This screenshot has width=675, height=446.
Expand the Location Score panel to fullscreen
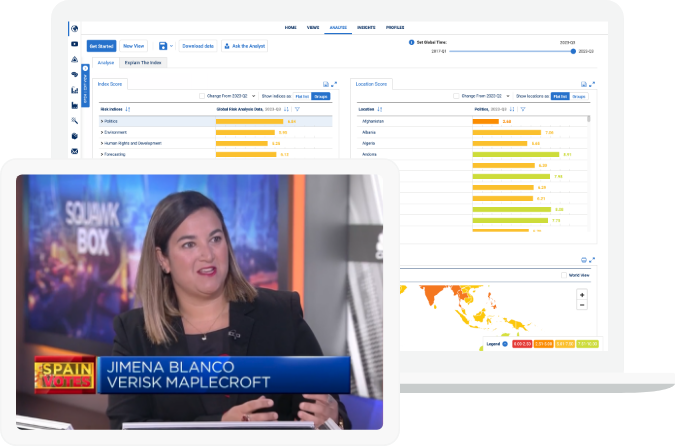[592, 84]
